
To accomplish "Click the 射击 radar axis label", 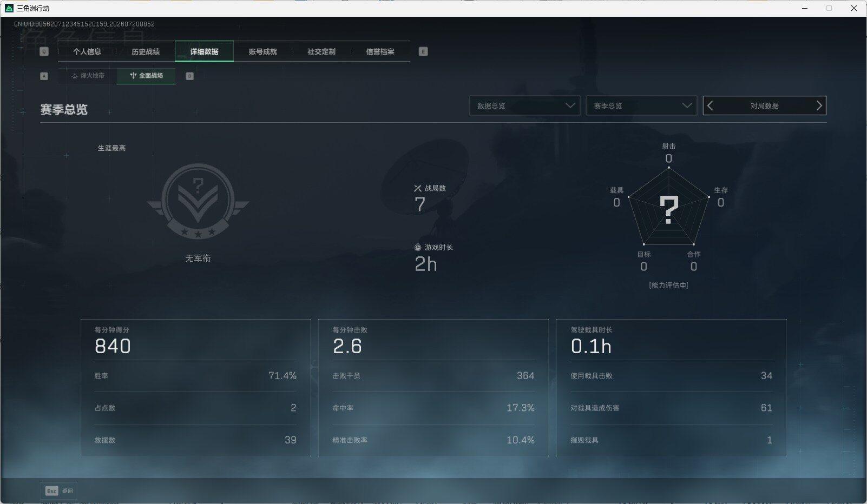I will [669, 146].
